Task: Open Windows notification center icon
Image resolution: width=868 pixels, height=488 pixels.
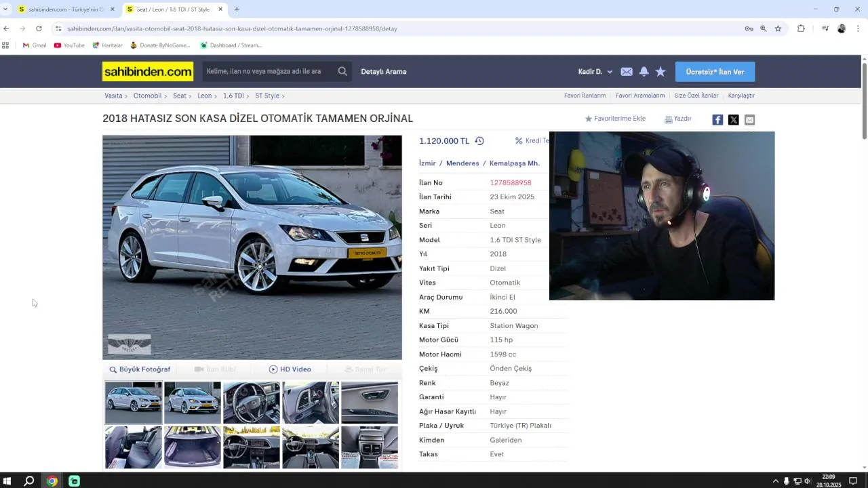Action: click(x=853, y=481)
